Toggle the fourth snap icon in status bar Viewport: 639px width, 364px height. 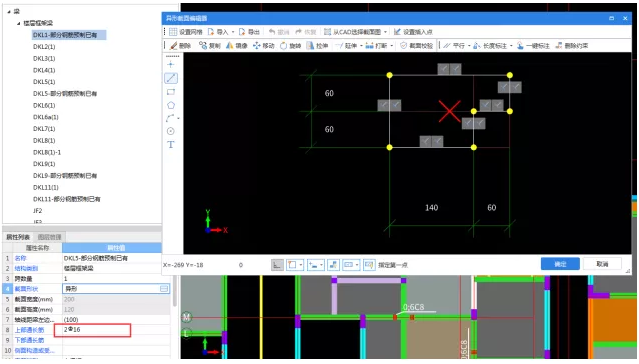(x=333, y=265)
